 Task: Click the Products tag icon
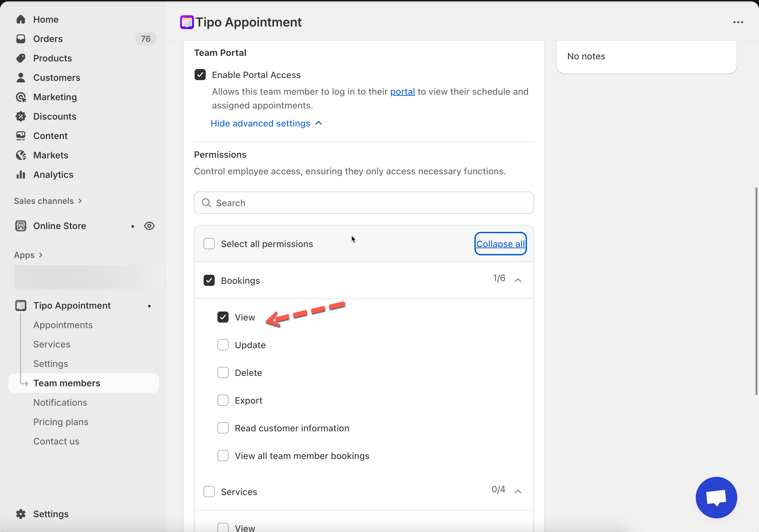point(21,58)
